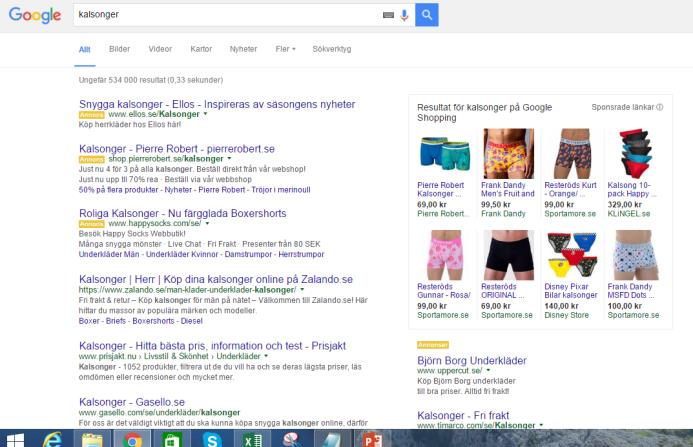Switch to the Videor tab
This screenshot has width=693, height=447.
[x=160, y=49]
